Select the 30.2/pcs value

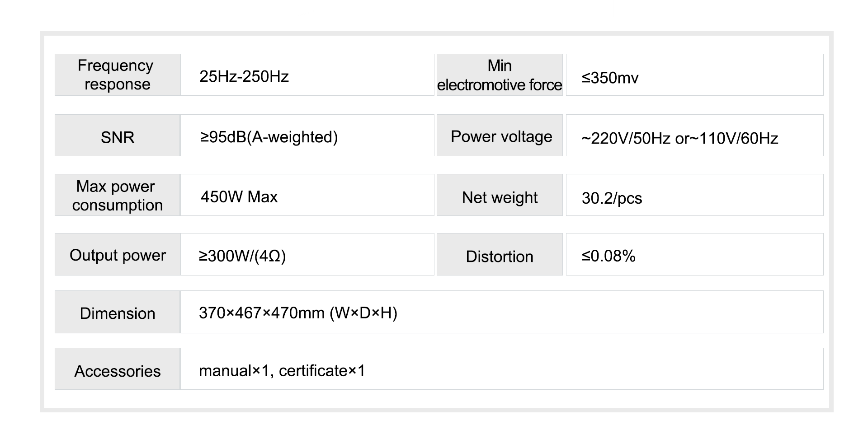coord(612,198)
